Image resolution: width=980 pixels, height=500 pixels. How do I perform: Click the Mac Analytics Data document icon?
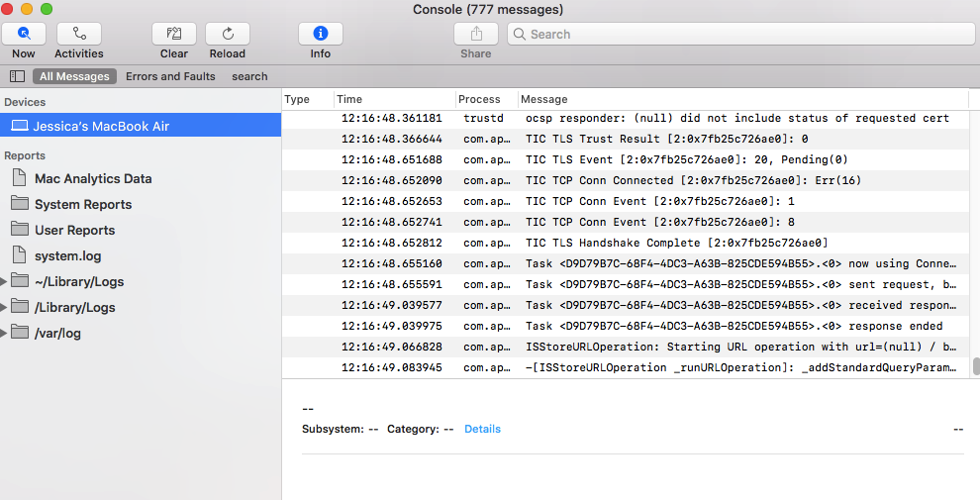pyautogui.click(x=20, y=178)
